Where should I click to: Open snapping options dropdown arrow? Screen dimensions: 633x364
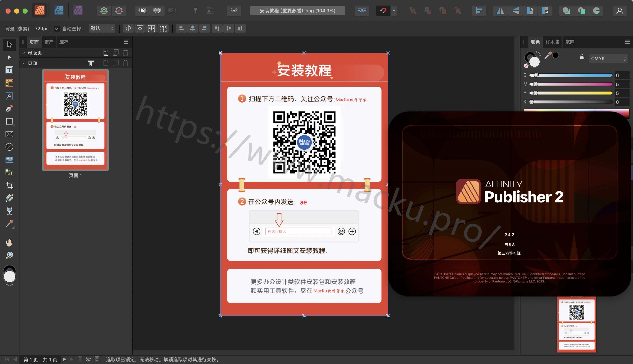(394, 11)
